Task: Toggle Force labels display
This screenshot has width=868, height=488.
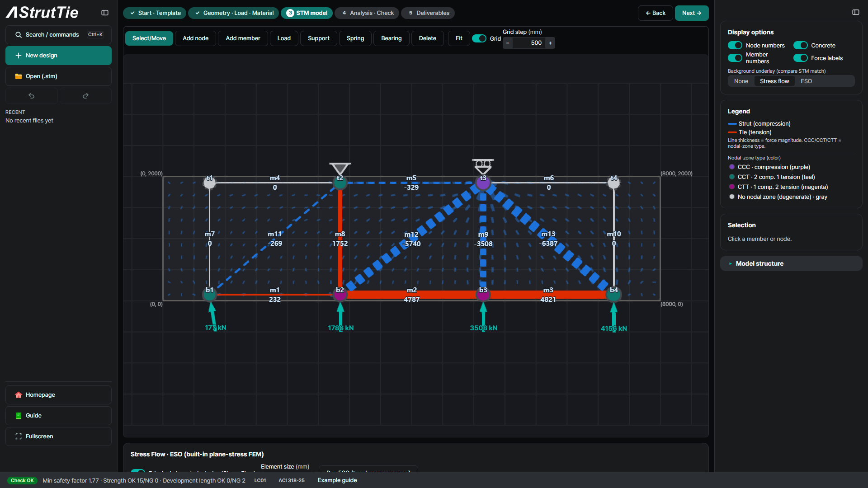Action: (x=801, y=58)
